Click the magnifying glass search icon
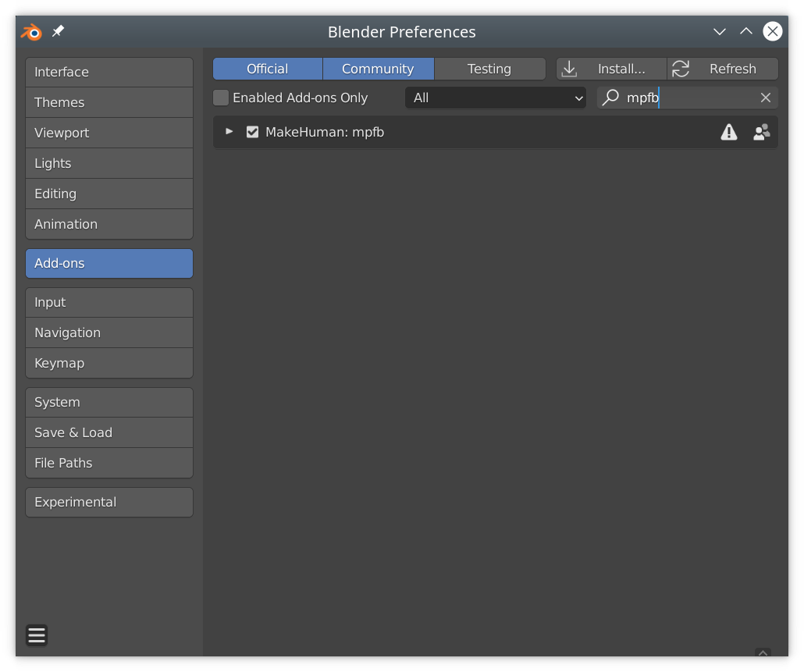 [x=610, y=98]
